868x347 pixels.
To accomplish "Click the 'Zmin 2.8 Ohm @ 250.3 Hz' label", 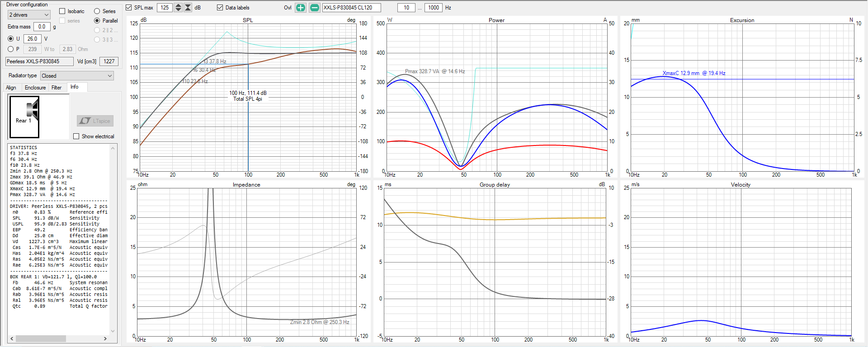I will click(x=320, y=322).
